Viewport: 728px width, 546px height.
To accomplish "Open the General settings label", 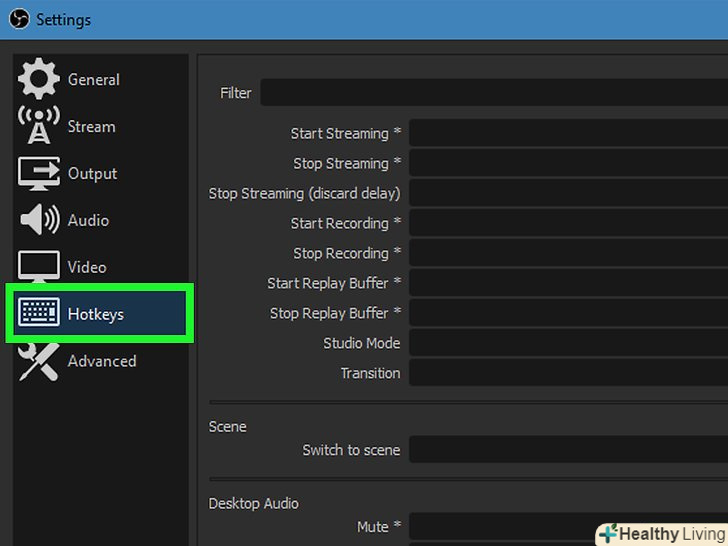I will tap(94, 80).
